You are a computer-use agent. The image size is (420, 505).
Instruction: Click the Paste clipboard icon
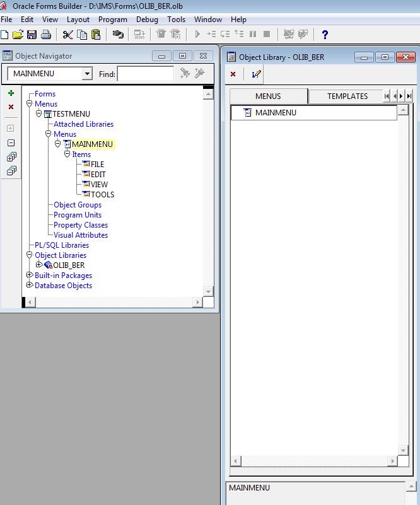tap(96, 35)
